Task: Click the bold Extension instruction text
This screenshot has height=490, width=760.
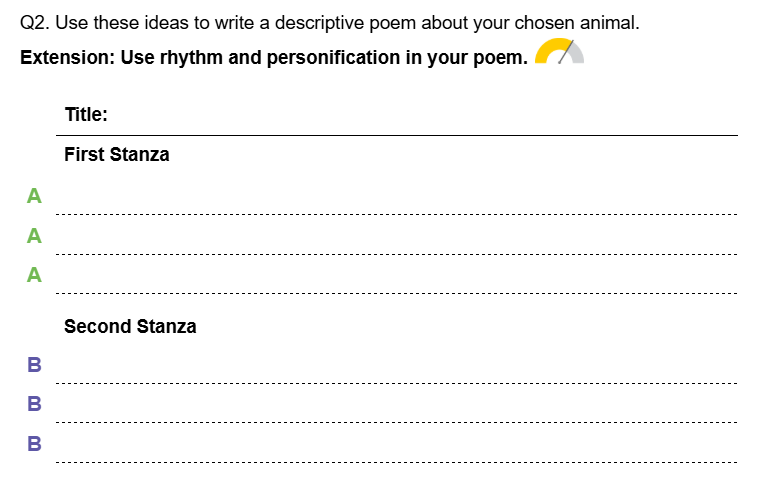Action: [x=273, y=57]
